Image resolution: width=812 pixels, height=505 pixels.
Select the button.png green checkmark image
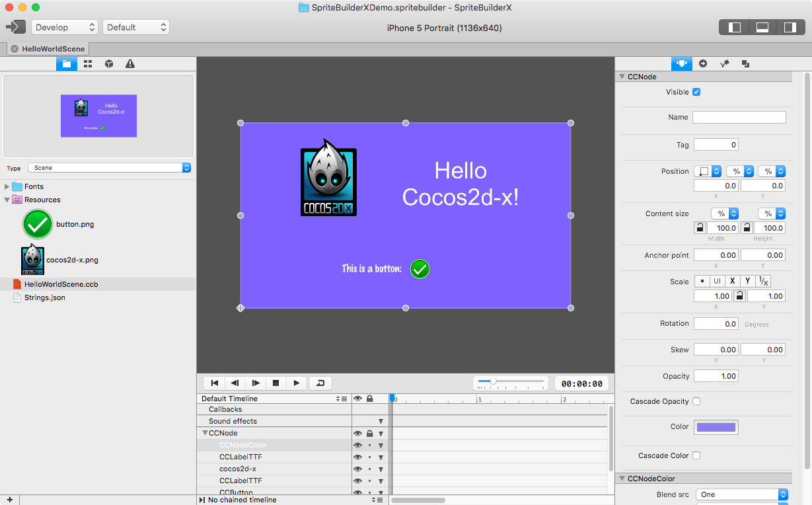coord(37,224)
